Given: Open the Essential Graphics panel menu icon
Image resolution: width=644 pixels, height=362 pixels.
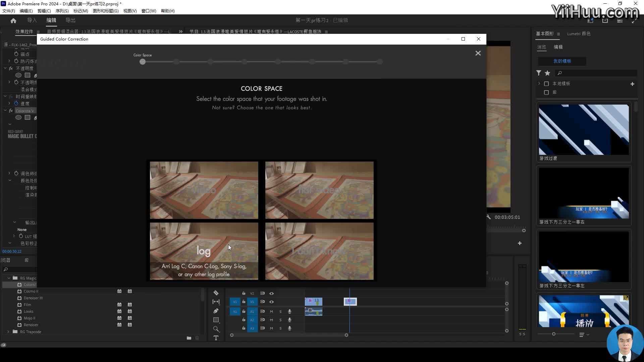Looking at the screenshot, I should point(558,34).
